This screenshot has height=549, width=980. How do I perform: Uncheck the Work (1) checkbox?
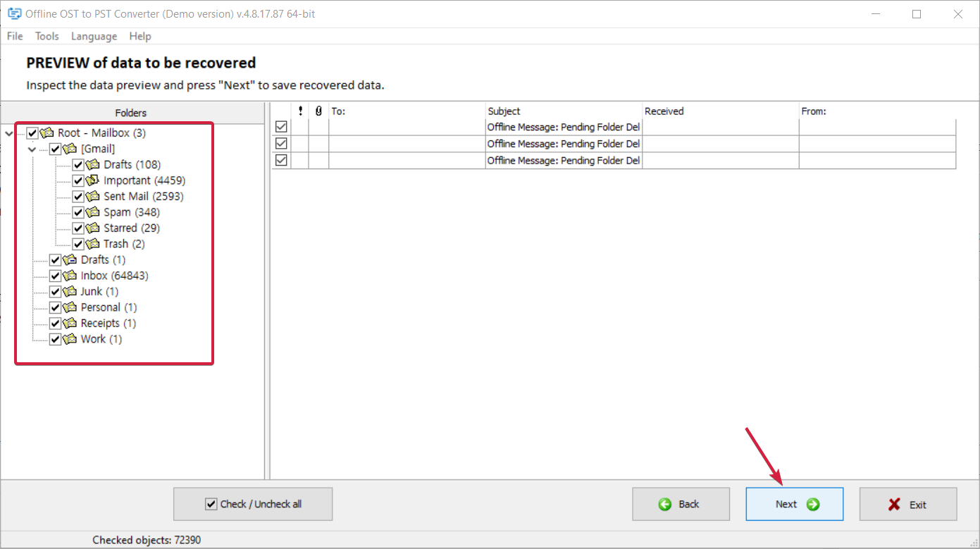tap(55, 339)
